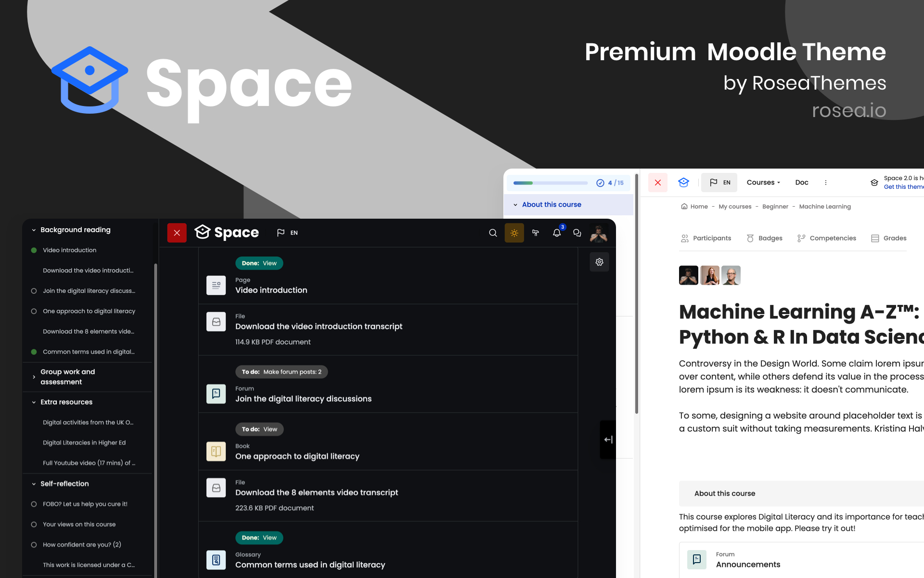Open the notifications bell icon
Screen dimensions: 924x578
[556, 233]
